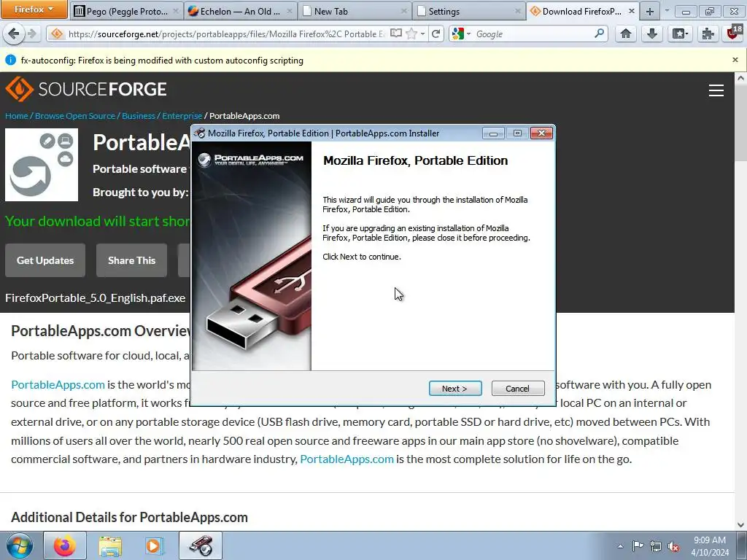
Task: Click the uBlock shield icon with 18 badge
Action: tap(735, 32)
